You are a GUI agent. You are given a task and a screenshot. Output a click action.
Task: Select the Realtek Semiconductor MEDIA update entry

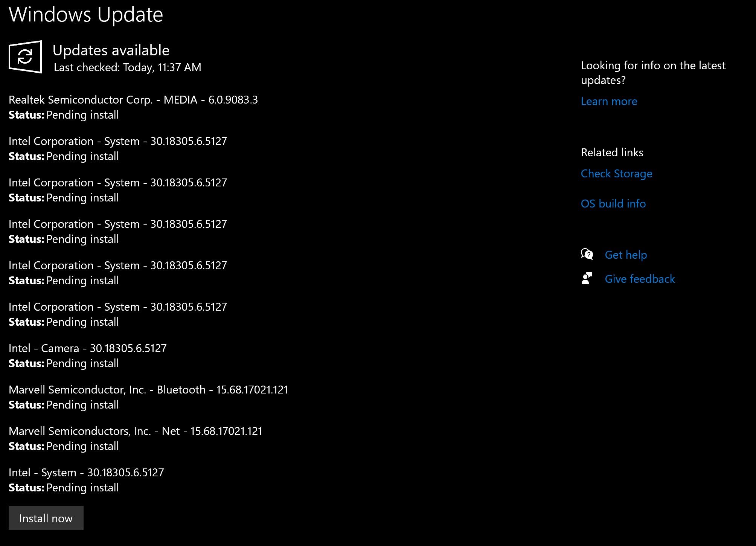134,100
